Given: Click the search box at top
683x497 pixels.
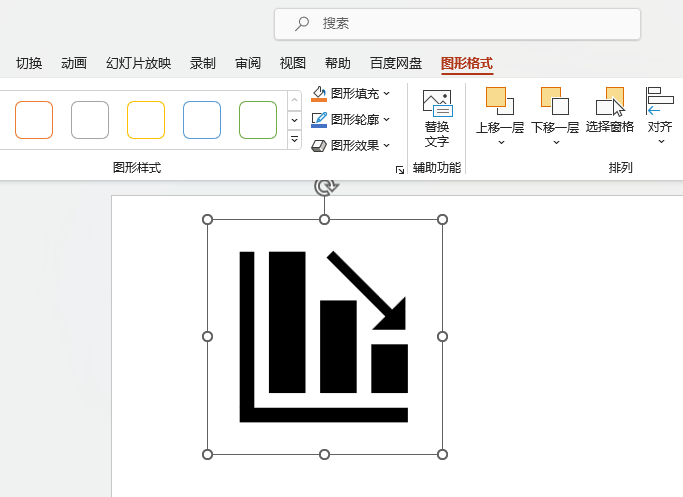Looking at the screenshot, I should 457,24.
